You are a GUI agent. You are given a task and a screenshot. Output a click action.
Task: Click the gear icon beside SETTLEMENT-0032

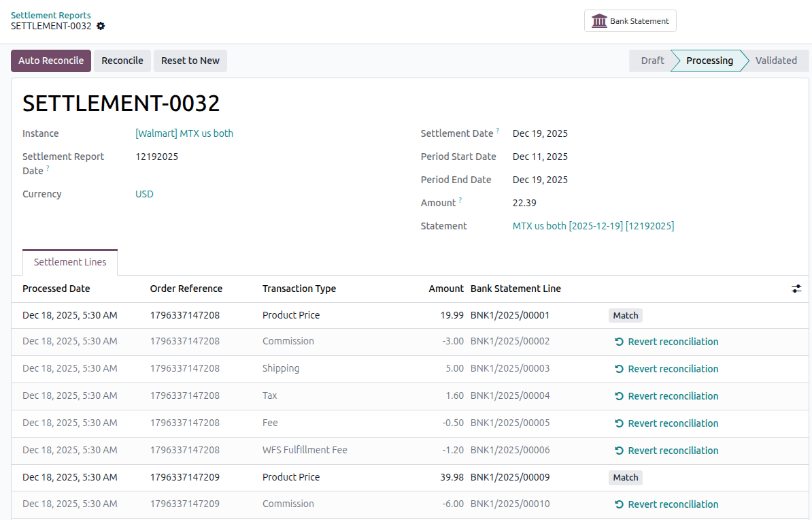[101, 26]
